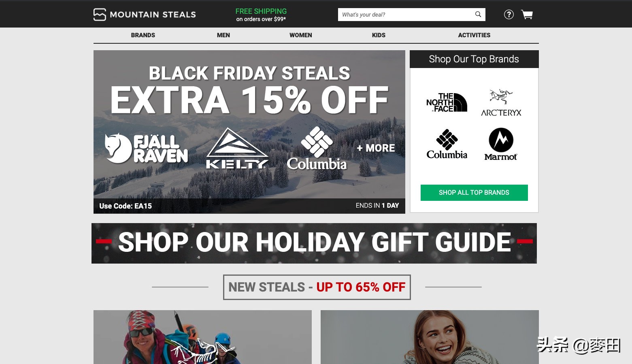Image resolution: width=632 pixels, height=364 pixels.
Task: Click the Fjällräven logo in banner
Action: (147, 148)
